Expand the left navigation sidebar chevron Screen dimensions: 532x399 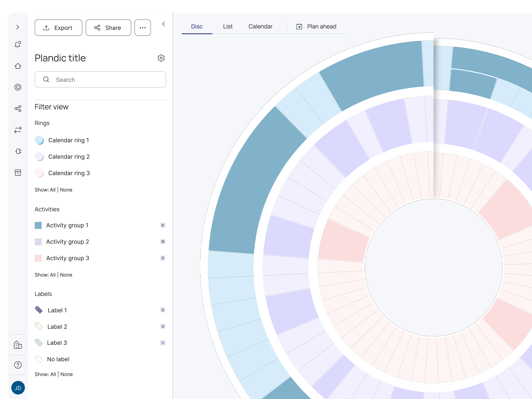point(18,27)
